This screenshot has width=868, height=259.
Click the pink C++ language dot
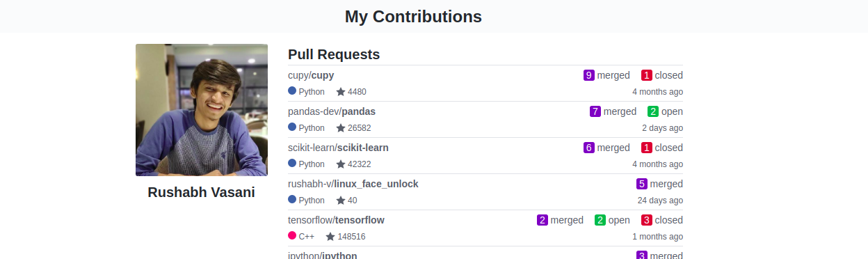point(292,235)
